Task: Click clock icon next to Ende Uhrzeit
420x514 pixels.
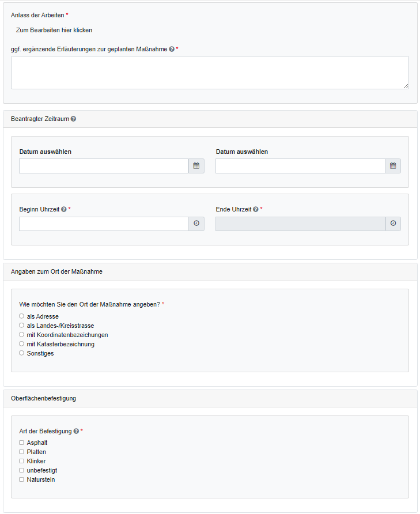Action: coord(393,224)
